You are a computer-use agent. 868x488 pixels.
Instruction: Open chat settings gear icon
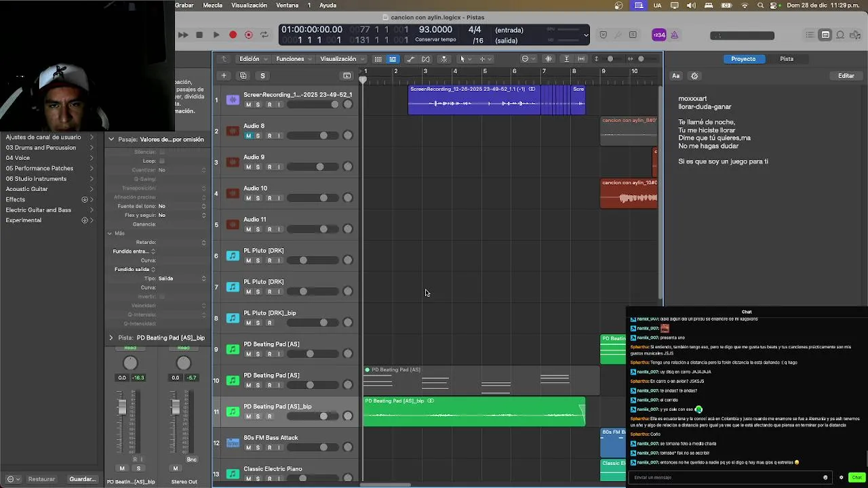coord(841,477)
